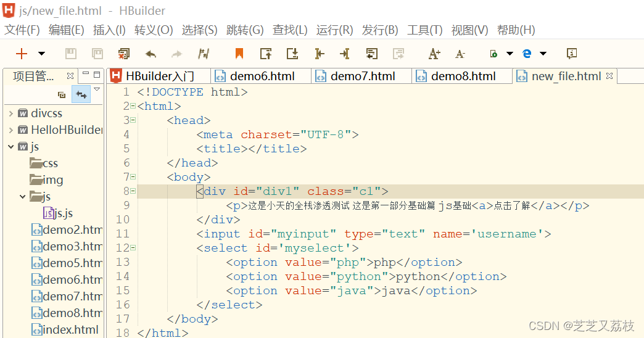Screen dimensions: 644x338
Task: Select the img folder in project tree
Action: 46,180
